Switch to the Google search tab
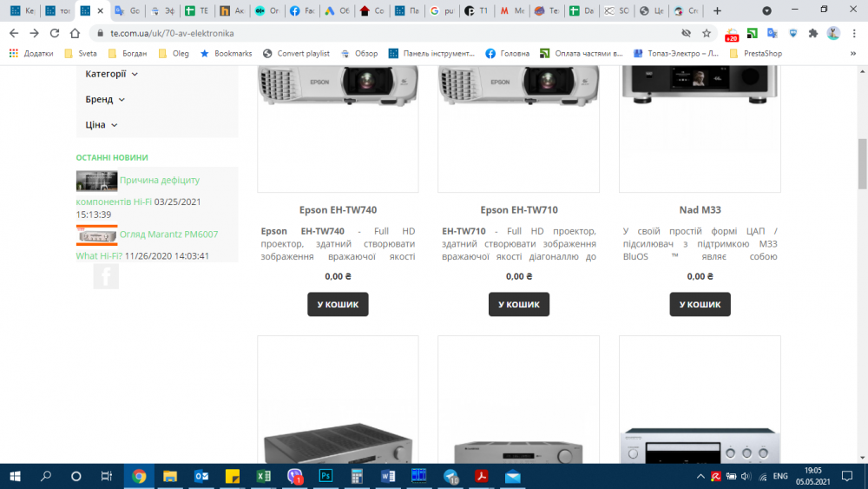Screen dimensions: 868x489 tap(441, 10)
